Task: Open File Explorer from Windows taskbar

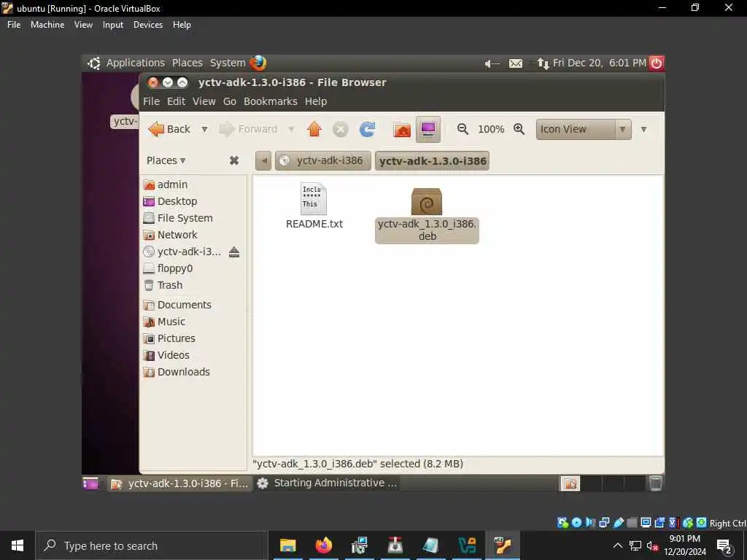Action: click(287, 545)
